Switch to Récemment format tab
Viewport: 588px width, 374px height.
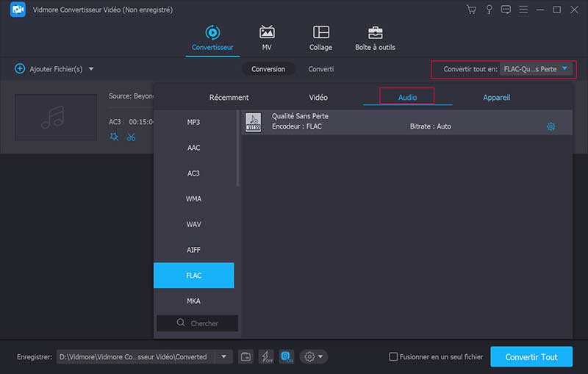[x=229, y=98]
